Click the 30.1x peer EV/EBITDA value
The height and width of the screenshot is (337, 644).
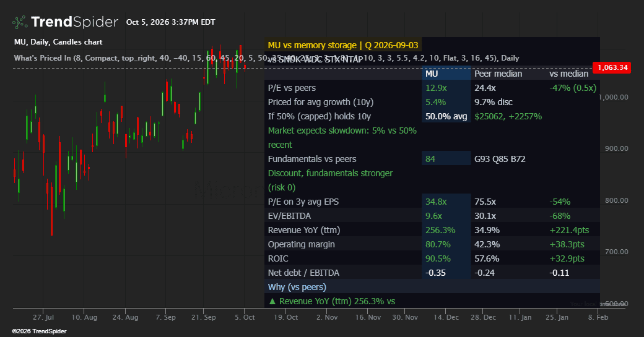pyautogui.click(x=485, y=216)
